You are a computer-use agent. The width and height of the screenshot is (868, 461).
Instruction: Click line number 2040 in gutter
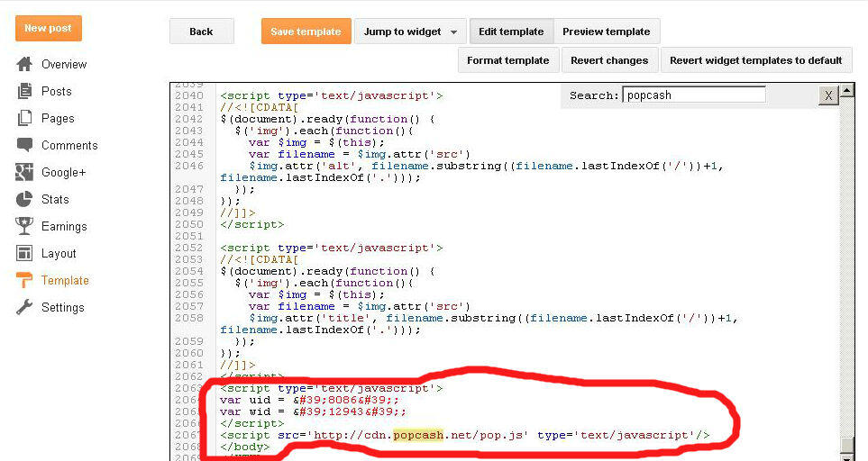click(x=188, y=95)
